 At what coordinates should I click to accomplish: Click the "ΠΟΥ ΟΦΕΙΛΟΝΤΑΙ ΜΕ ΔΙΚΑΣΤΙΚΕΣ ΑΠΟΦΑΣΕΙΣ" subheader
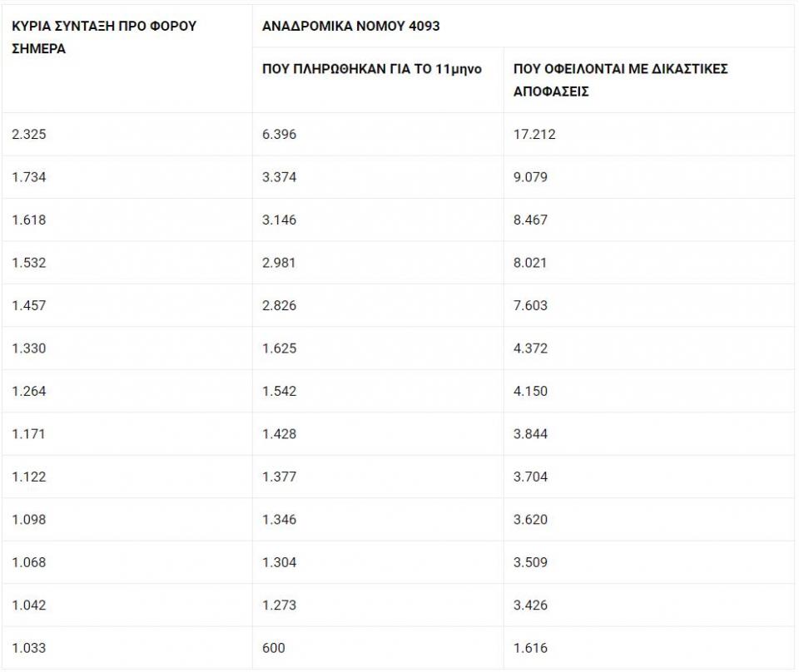(620, 80)
